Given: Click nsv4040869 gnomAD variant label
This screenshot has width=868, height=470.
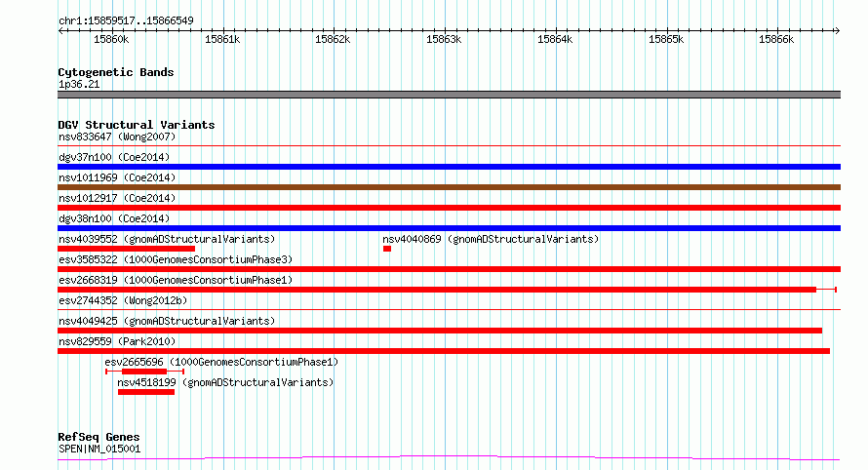Looking at the screenshot, I should tap(491, 239).
